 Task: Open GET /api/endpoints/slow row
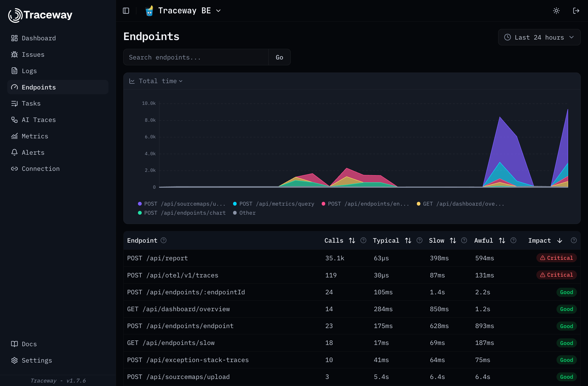pos(352,343)
